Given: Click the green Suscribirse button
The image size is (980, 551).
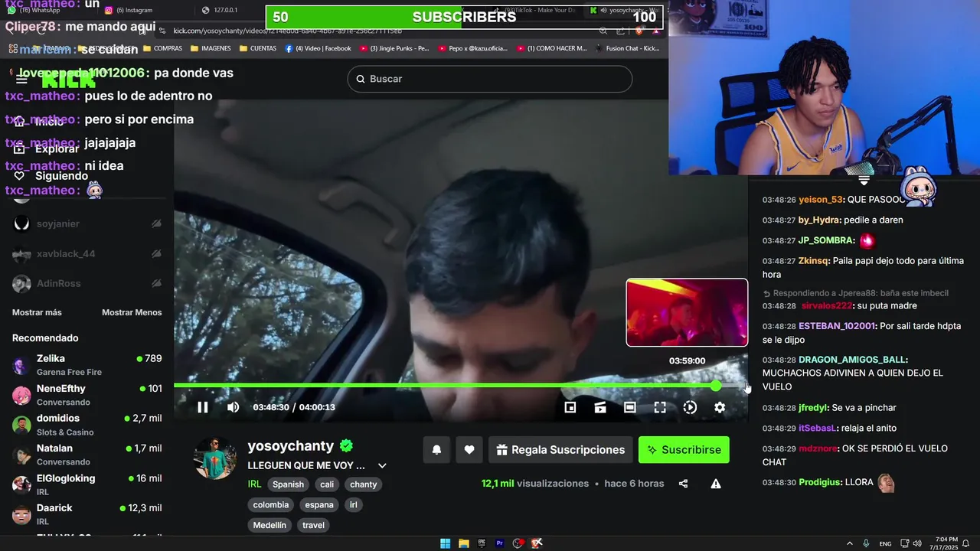Looking at the screenshot, I should [x=684, y=450].
